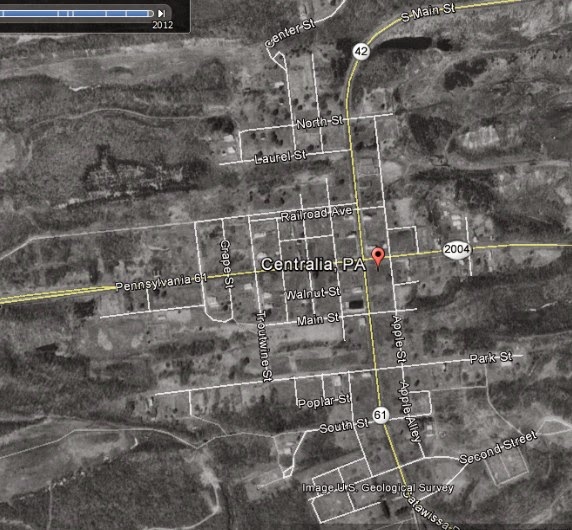Step forward in historical imagery timeline
This screenshot has width=572, height=530.
point(161,13)
